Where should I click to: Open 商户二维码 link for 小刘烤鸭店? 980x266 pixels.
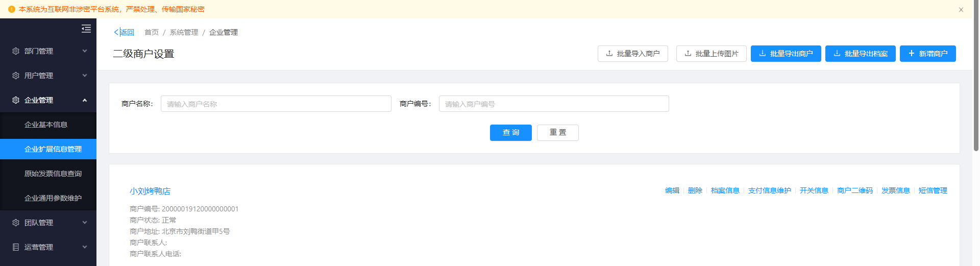coord(854,190)
